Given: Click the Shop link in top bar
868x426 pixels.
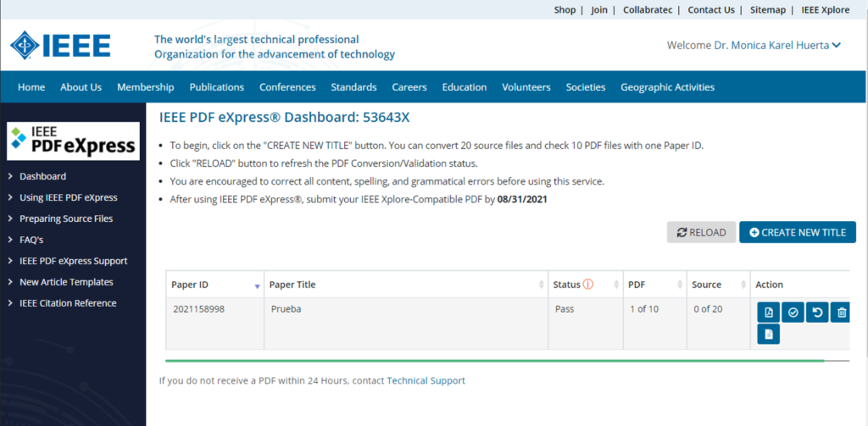Looking at the screenshot, I should [565, 10].
